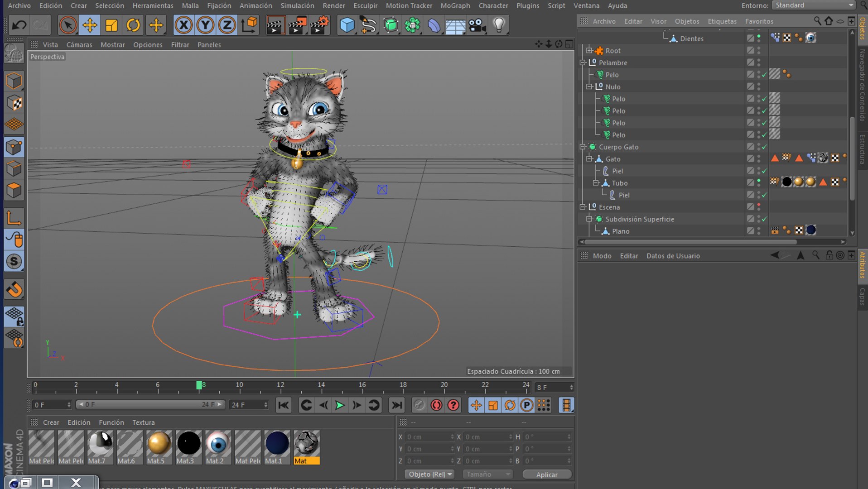The width and height of the screenshot is (868, 489).
Task: Open the cube primitive object tool
Action: [347, 25]
